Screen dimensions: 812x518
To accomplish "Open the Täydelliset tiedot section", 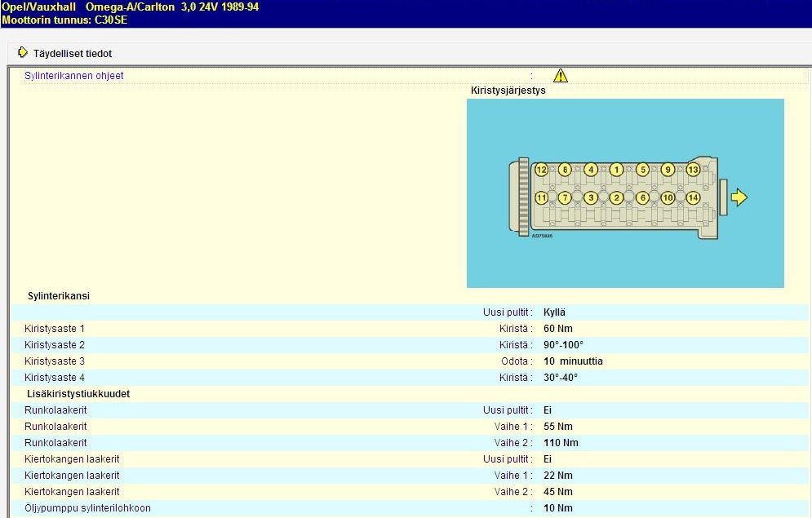I will 72,54.
